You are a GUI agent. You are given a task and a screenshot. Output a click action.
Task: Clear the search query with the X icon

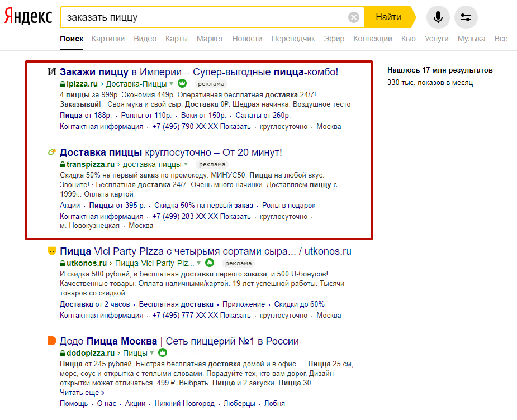[353, 17]
